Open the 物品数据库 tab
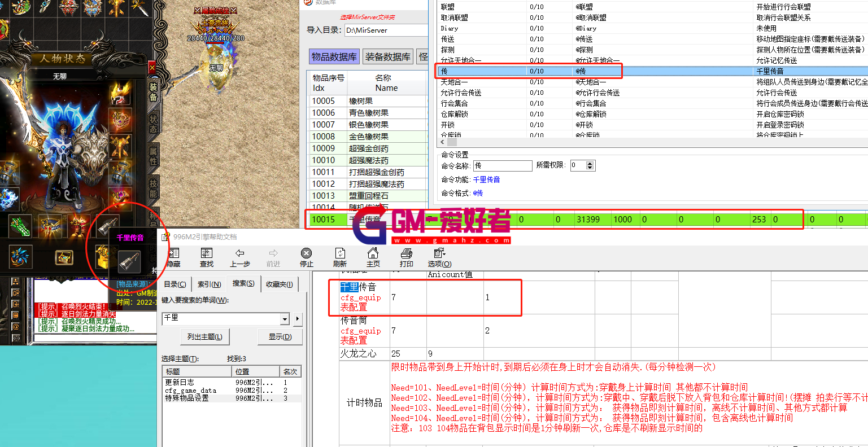The width and height of the screenshot is (868, 447). (334, 56)
